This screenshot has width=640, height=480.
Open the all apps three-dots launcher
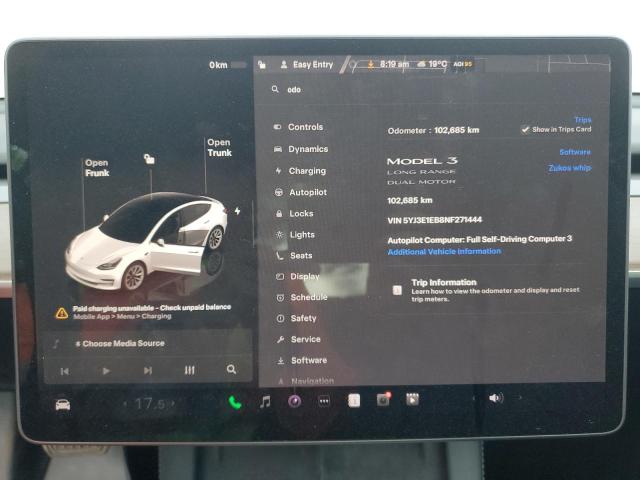324,401
